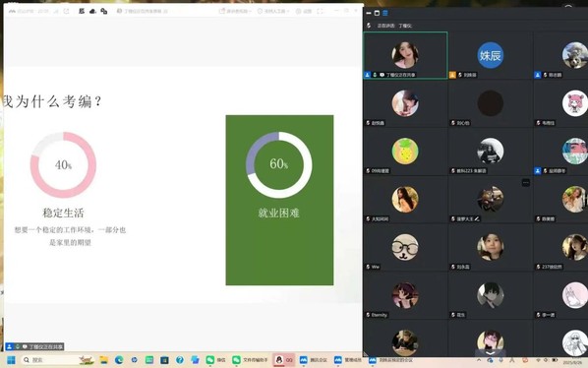
Task: Open the settings item in meeting top bar
Action: pyautogui.click(x=304, y=11)
